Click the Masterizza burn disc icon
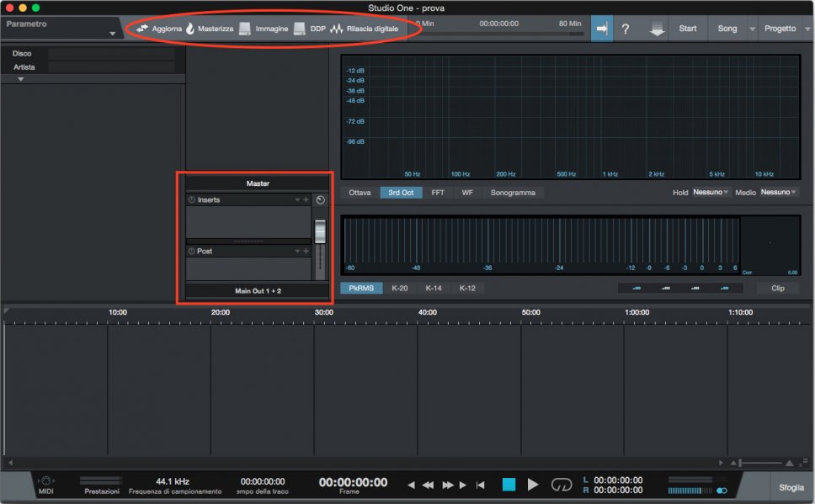This screenshot has height=504, width=815. point(189,29)
